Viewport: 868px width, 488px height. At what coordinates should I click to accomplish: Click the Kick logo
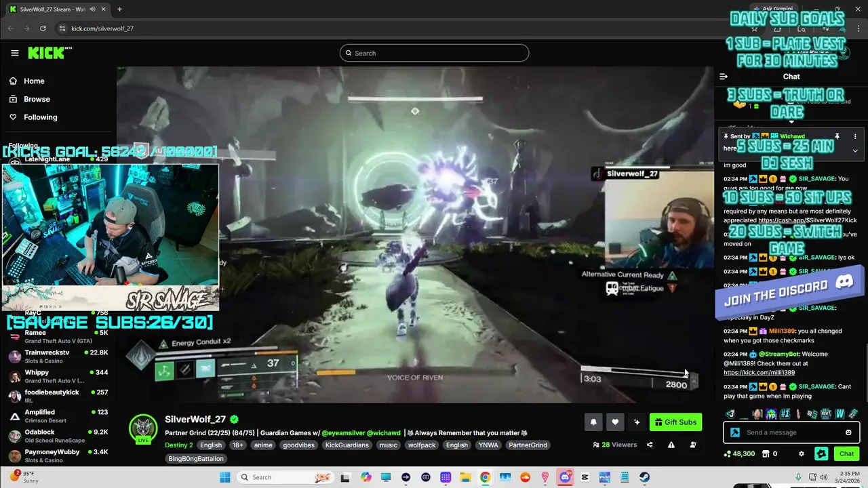50,53
